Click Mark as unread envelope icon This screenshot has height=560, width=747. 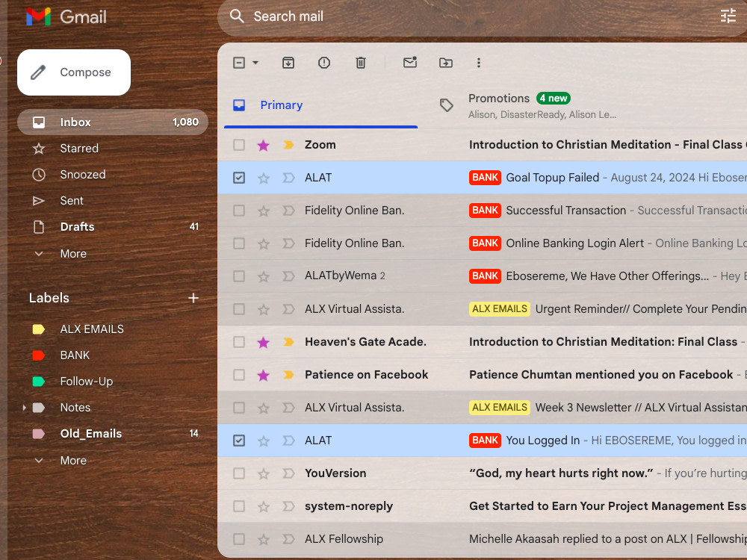coord(410,63)
